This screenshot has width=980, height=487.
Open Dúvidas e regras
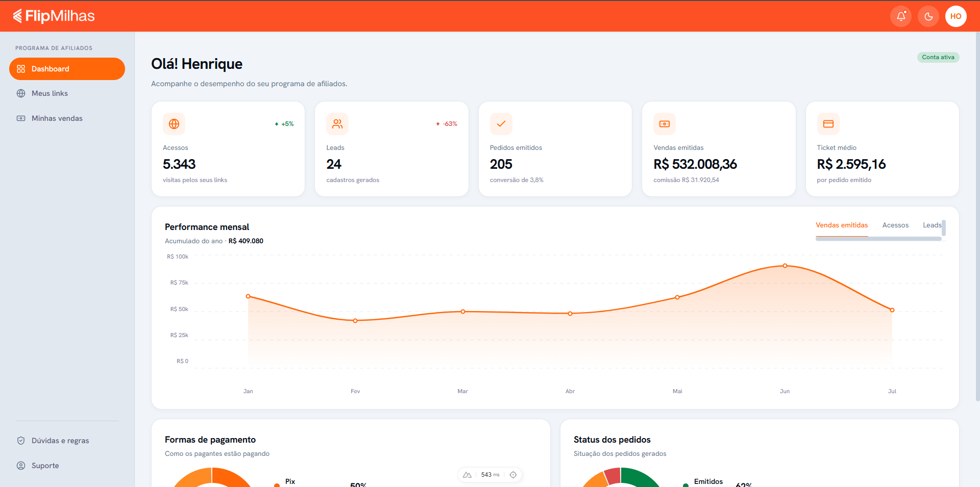point(67,441)
